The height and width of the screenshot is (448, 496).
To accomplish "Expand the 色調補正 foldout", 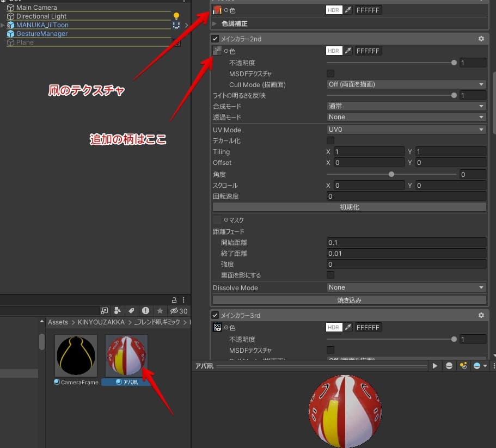I will click(x=215, y=24).
